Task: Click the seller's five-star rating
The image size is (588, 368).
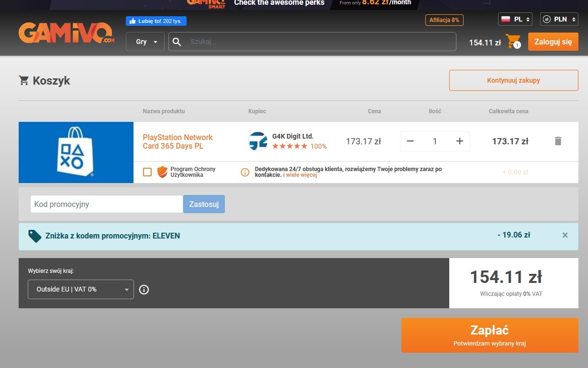Action: 290,146
